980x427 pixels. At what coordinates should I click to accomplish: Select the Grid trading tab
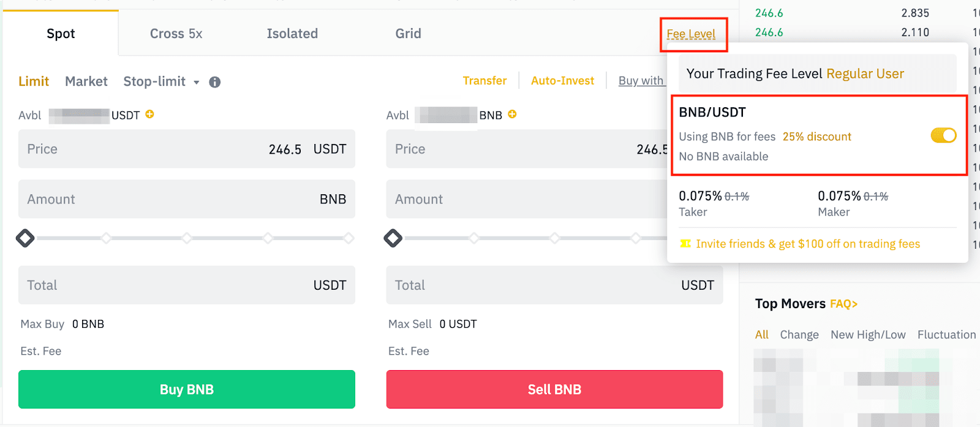coord(408,34)
